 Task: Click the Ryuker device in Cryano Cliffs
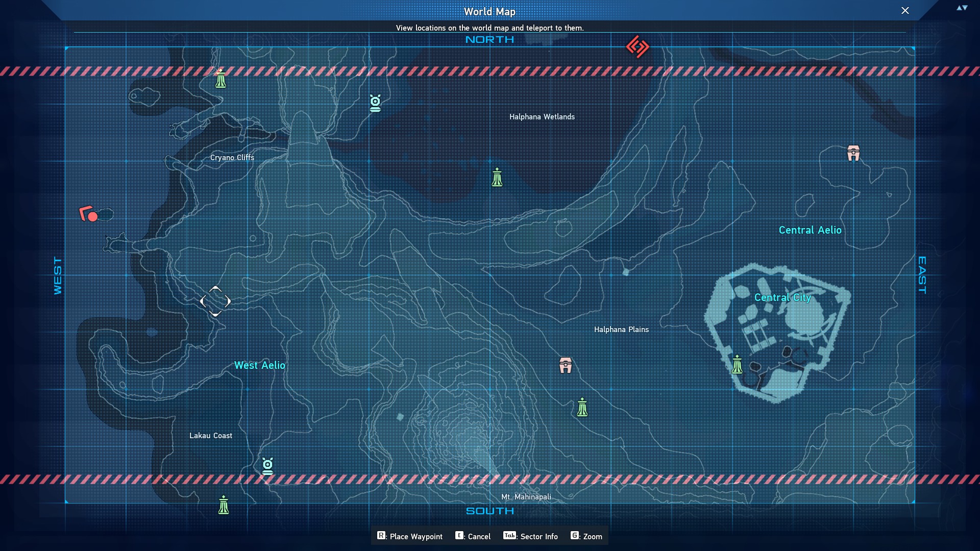pos(220,79)
